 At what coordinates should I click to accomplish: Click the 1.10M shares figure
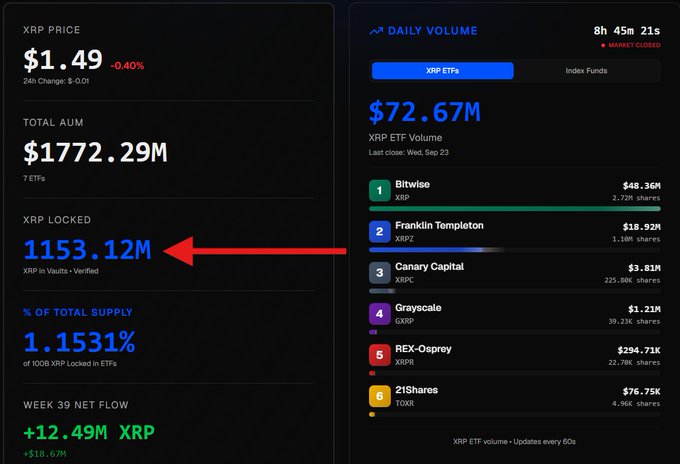(636, 239)
